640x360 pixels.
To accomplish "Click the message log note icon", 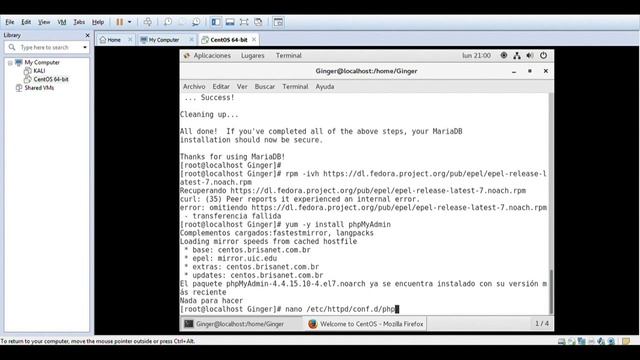I will 626,341.
